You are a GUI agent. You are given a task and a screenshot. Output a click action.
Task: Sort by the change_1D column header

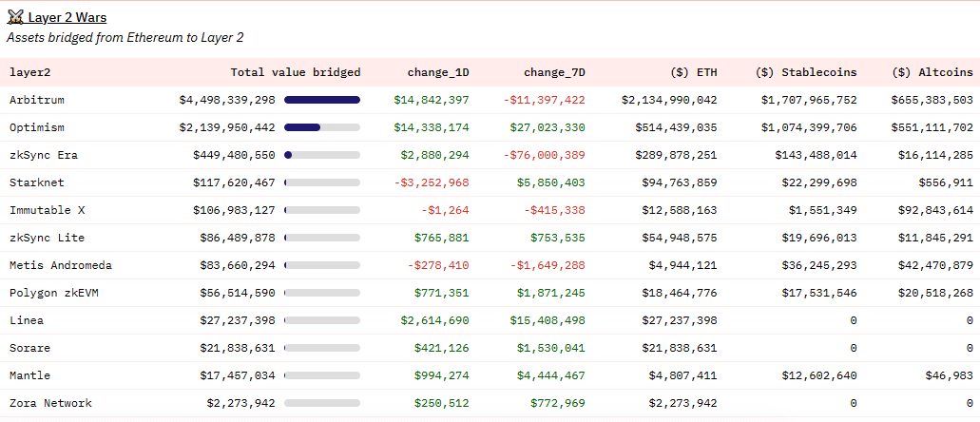click(438, 72)
